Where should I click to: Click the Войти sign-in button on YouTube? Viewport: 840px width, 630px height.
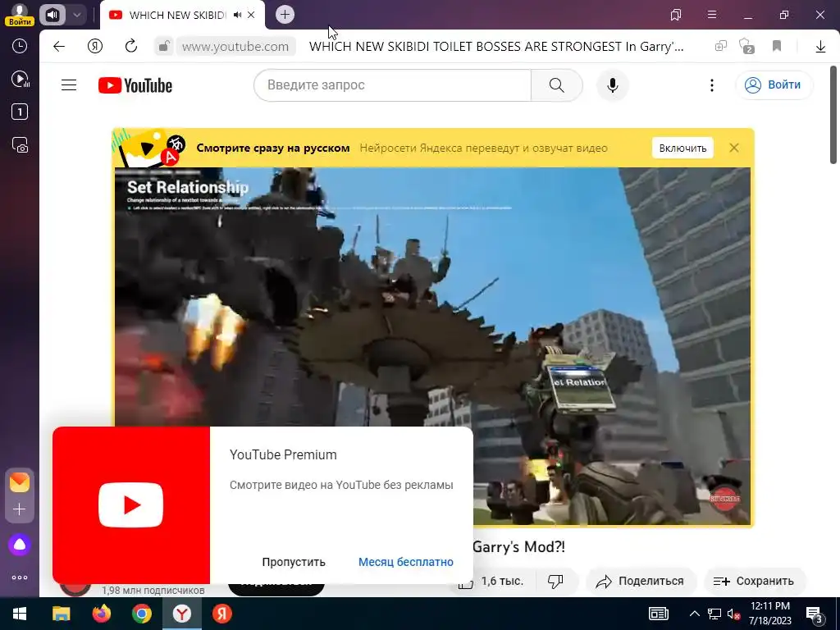[x=774, y=85]
